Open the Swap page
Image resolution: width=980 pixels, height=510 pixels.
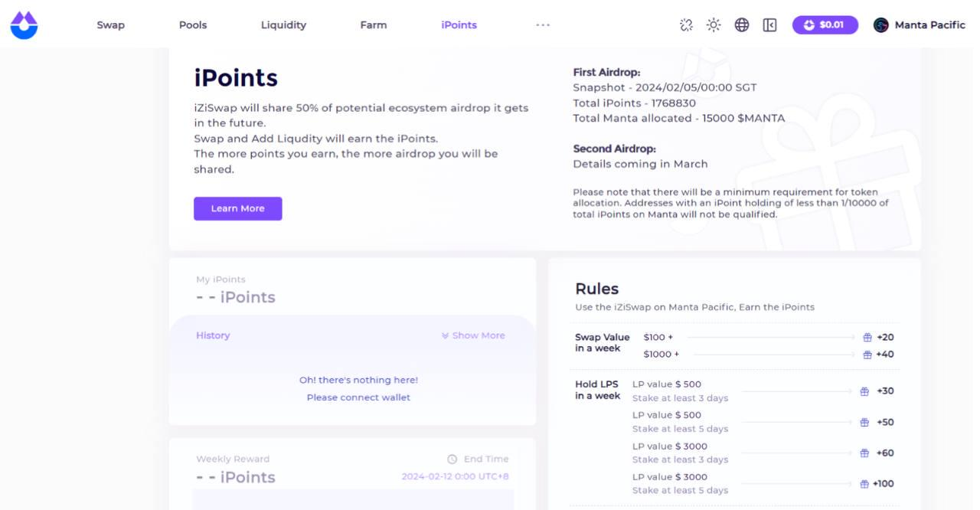(x=110, y=25)
